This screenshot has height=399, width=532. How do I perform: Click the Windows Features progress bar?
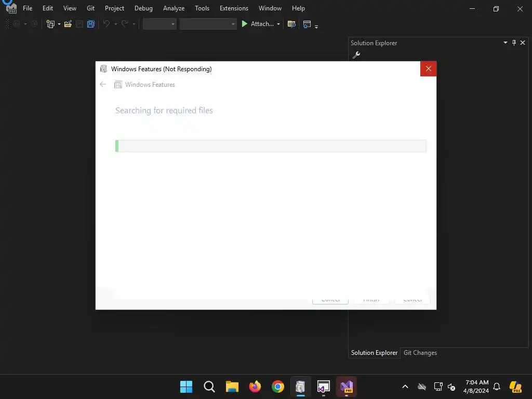pyautogui.click(x=271, y=146)
